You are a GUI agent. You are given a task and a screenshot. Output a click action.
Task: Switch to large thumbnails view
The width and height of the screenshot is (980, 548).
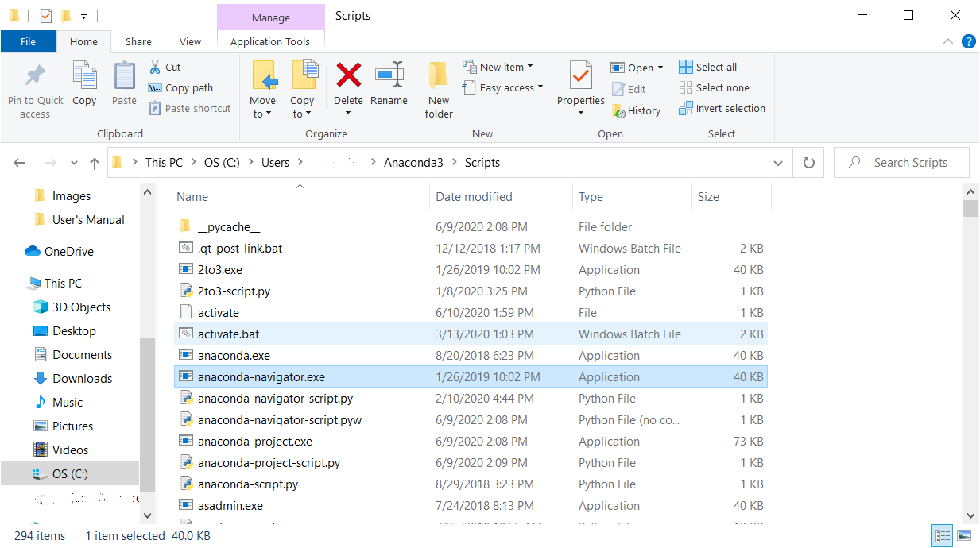tap(964, 535)
